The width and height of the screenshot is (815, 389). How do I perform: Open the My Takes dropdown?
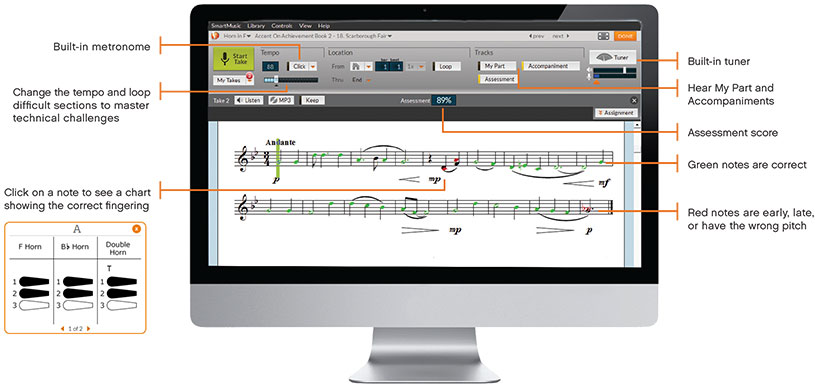[x=233, y=81]
